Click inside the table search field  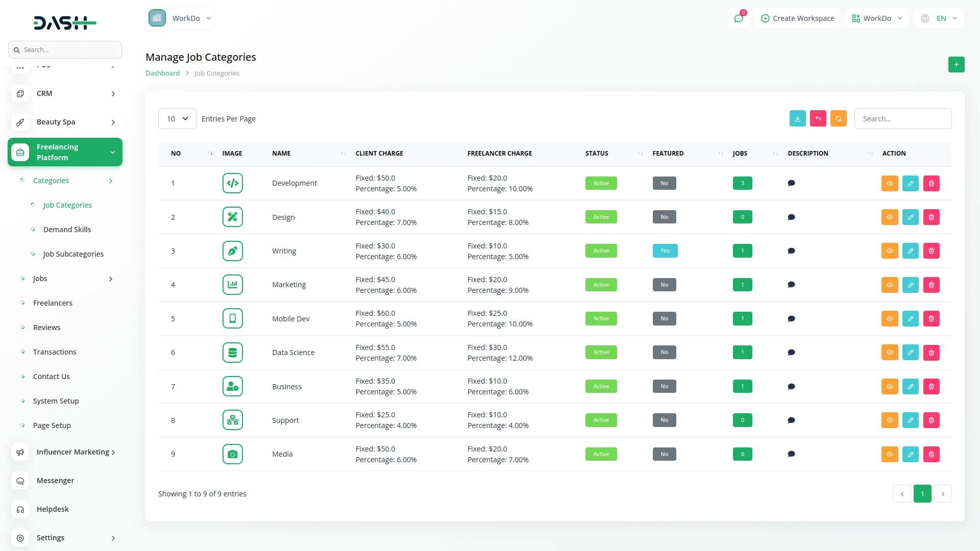902,118
